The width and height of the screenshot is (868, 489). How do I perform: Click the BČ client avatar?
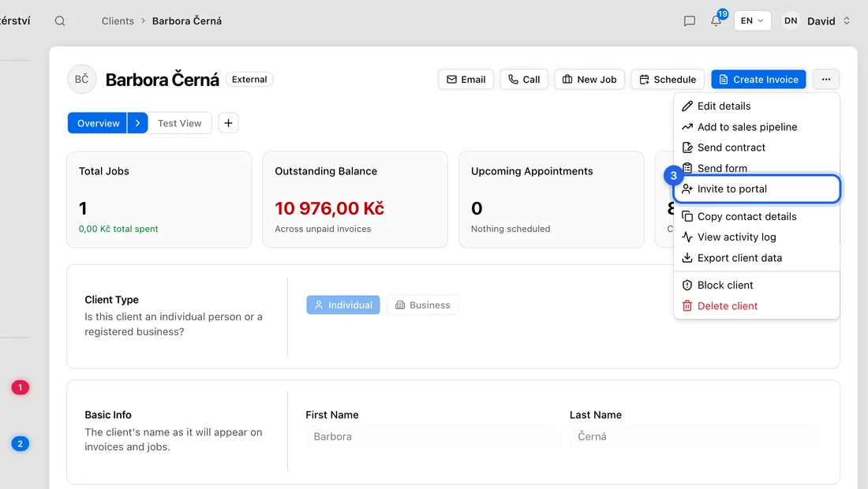click(x=81, y=79)
